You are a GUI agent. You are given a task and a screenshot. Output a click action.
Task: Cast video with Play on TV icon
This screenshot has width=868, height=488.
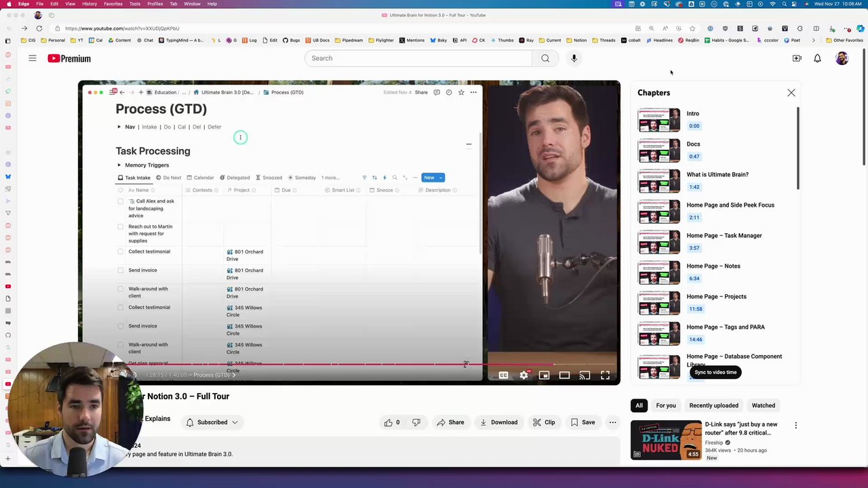[585, 375]
